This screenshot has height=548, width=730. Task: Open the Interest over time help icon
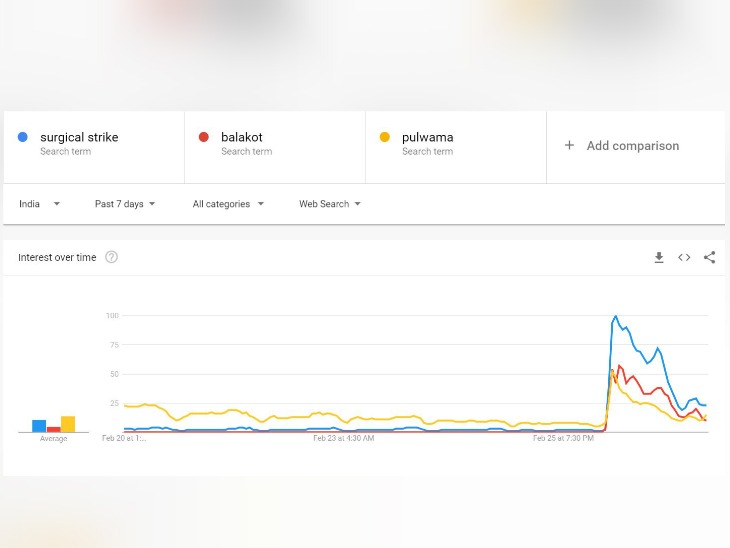pyautogui.click(x=111, y=257)
